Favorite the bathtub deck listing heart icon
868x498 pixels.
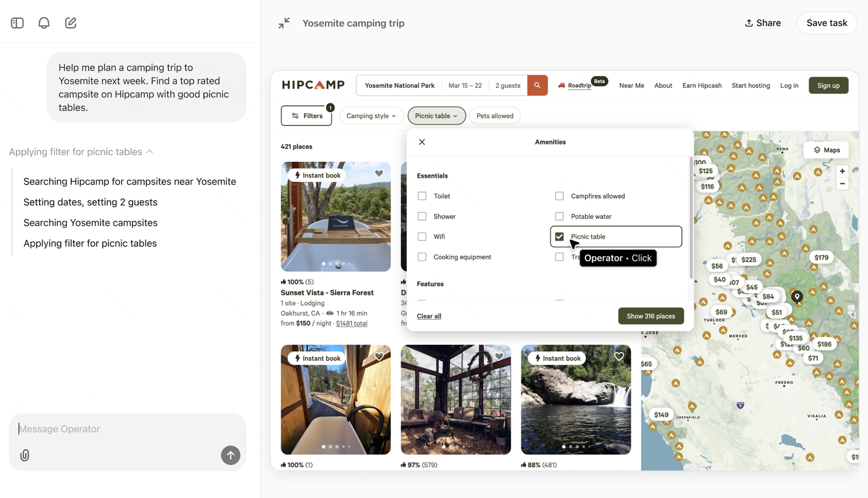point(379,356)
